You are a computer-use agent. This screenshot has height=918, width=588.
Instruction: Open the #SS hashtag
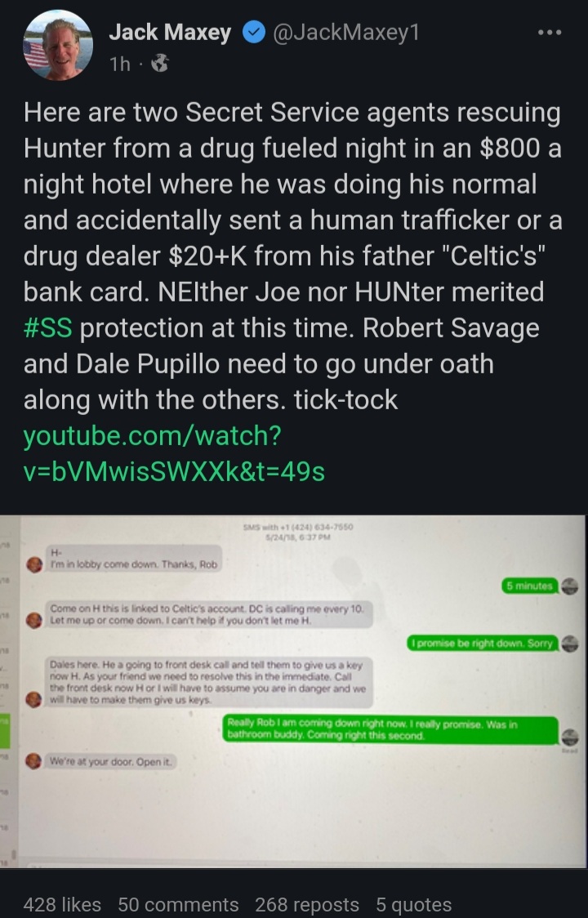tap(48, 328)
